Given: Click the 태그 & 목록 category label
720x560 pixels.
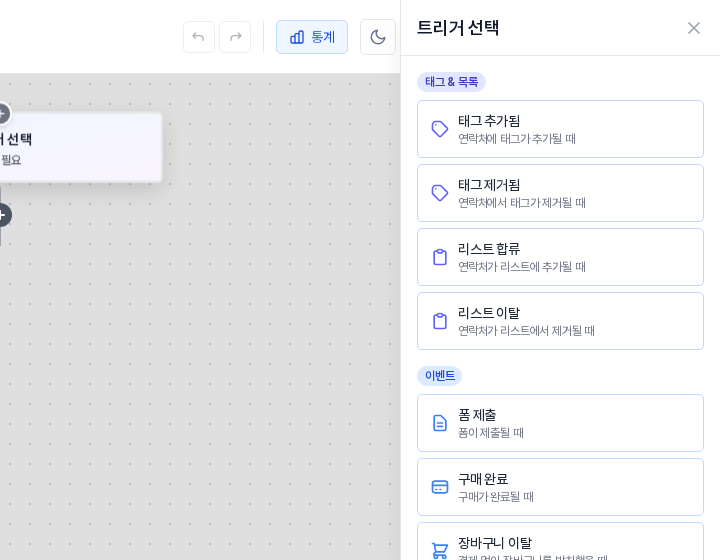Looking at the screenshot, I should pos(451,82).
